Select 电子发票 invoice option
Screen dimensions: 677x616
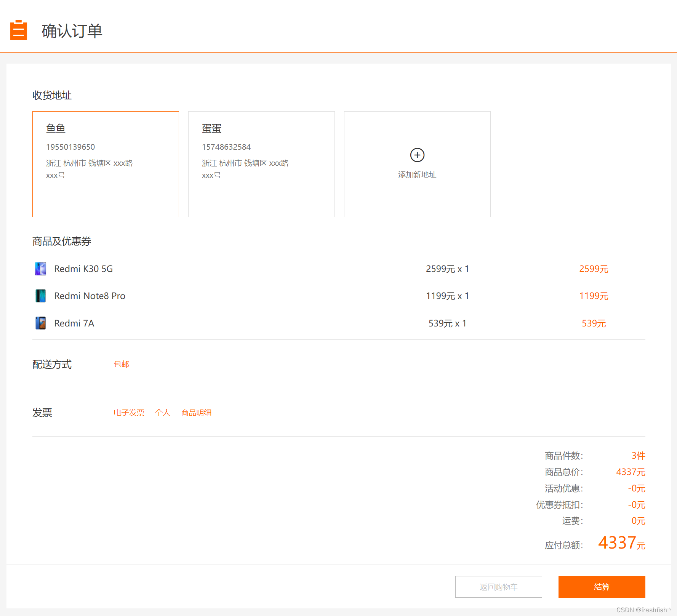[128, 413]
